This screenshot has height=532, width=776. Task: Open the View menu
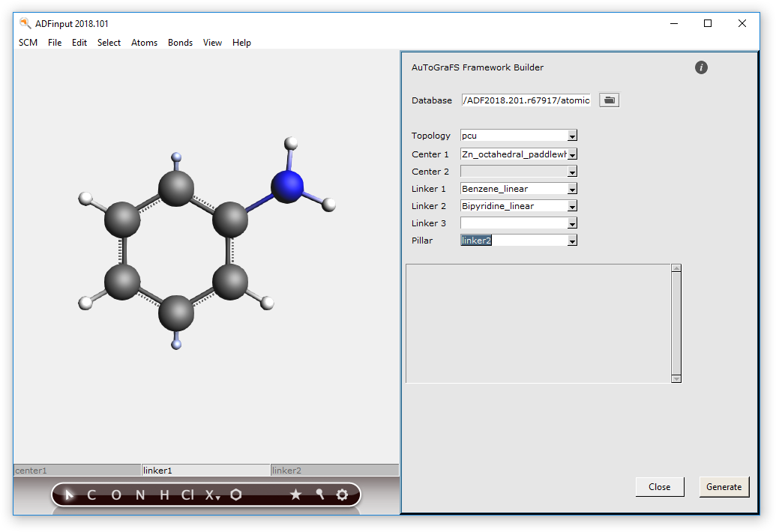coord(212,43)
